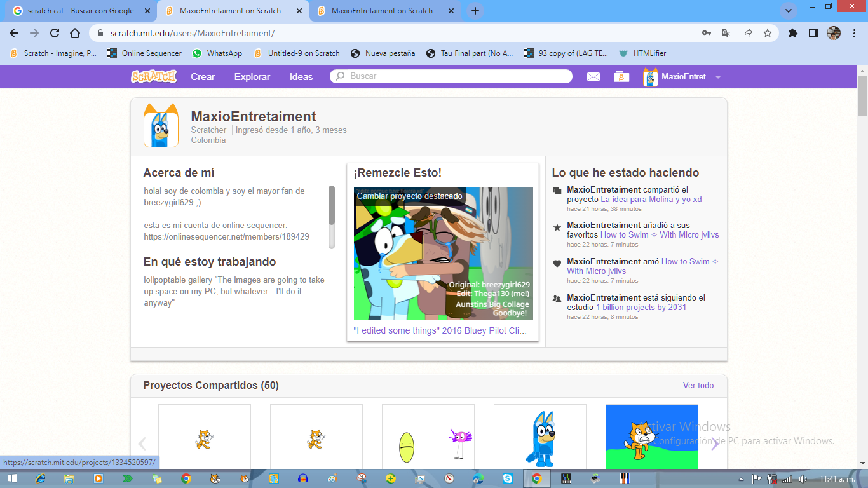Open the Scratch - Imagine bookmark
Viewport: 868px width, 488px height.
pos(53,53)
